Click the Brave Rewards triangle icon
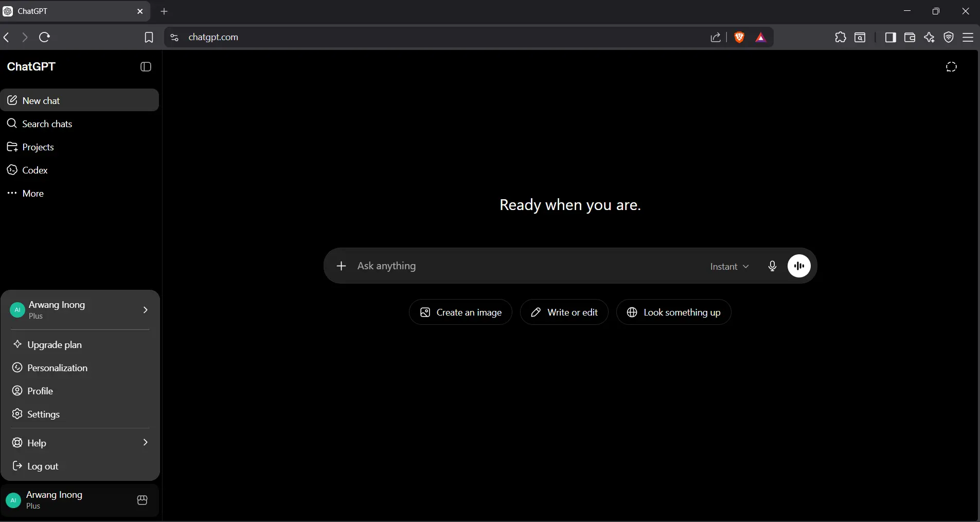This screenshot has width=980, height=522. point(761,37)
